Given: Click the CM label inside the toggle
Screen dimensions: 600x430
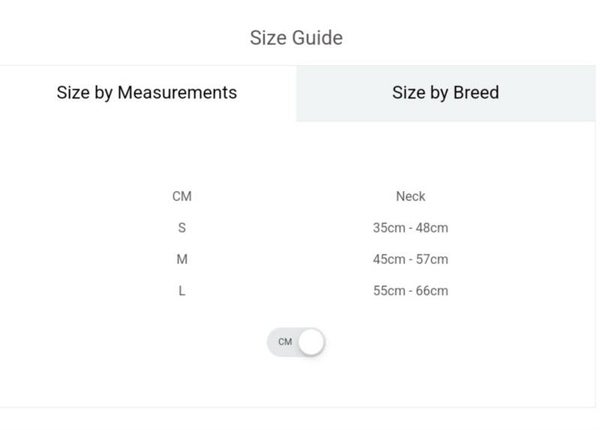Looking at the screenshot, I should (x=285, y=342).
